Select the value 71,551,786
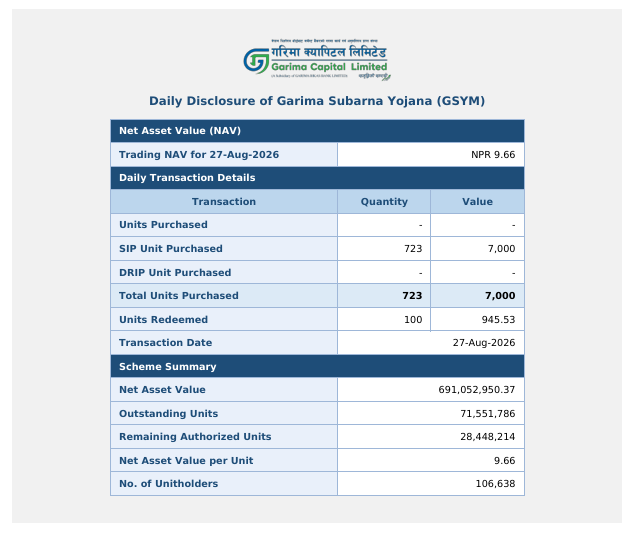Image resolution: width=633 pixels, height=553 pixels. 488,414
